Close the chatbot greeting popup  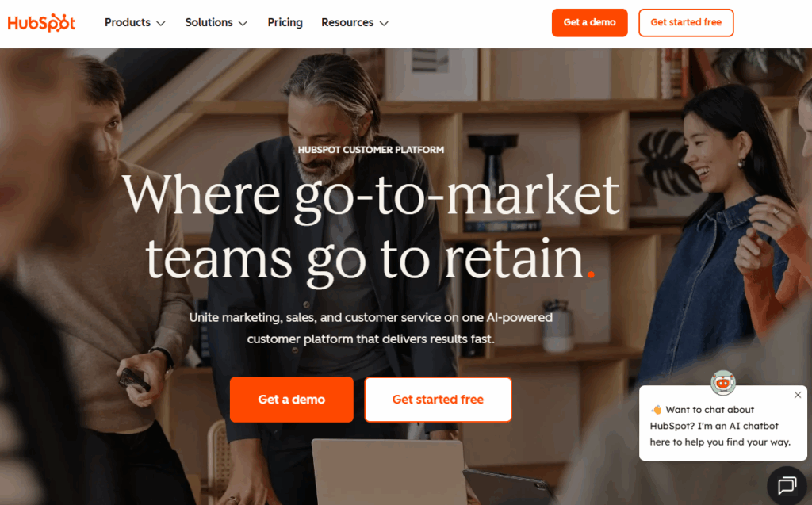[798, 395]
